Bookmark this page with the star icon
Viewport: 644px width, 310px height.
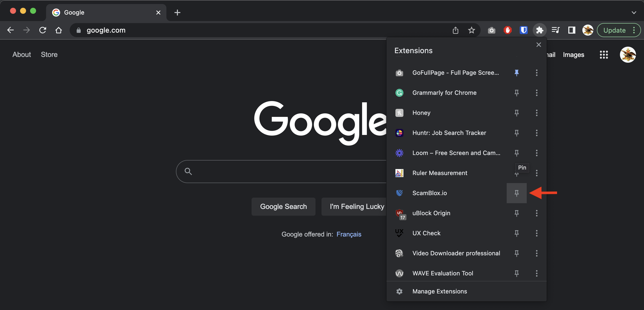click(x=472, y=30)
